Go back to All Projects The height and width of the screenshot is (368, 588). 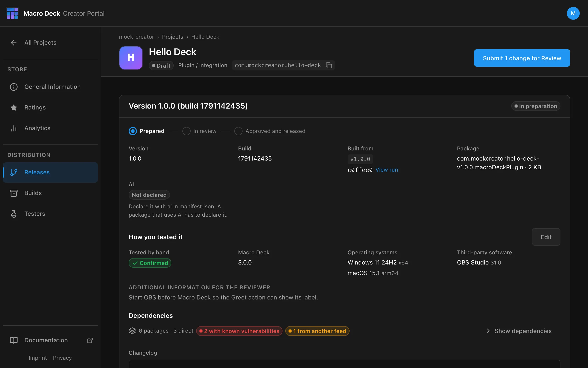tap(50, 43)
